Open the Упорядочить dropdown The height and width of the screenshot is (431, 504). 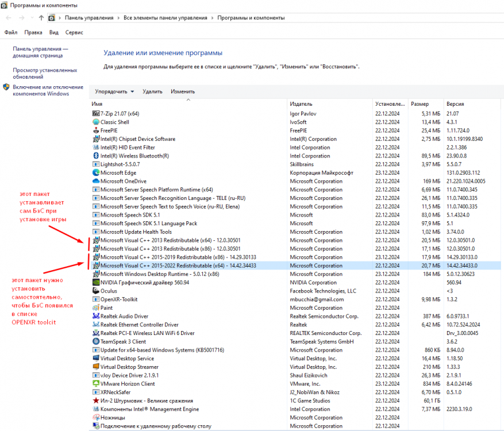[114, 91]
